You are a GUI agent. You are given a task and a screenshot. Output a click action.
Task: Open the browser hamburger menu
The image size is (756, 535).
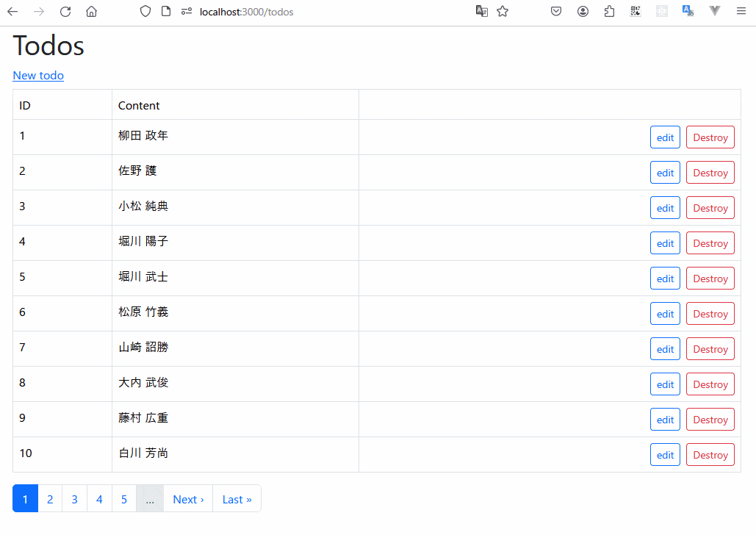click(741, 12)
